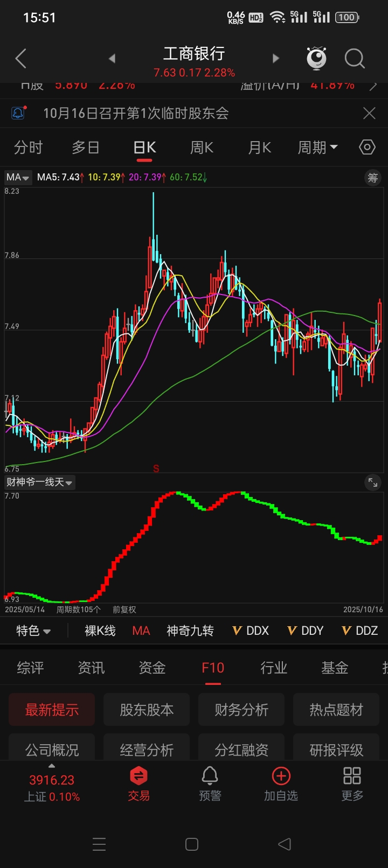Tap the bell icon beside shareholder meeting notice

tap(18, 113)
